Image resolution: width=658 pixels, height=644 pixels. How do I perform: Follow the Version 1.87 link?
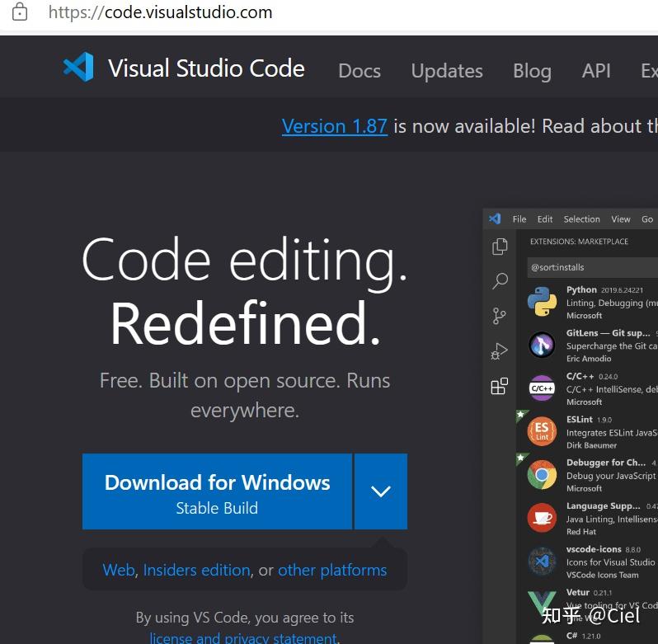point(334,126)
